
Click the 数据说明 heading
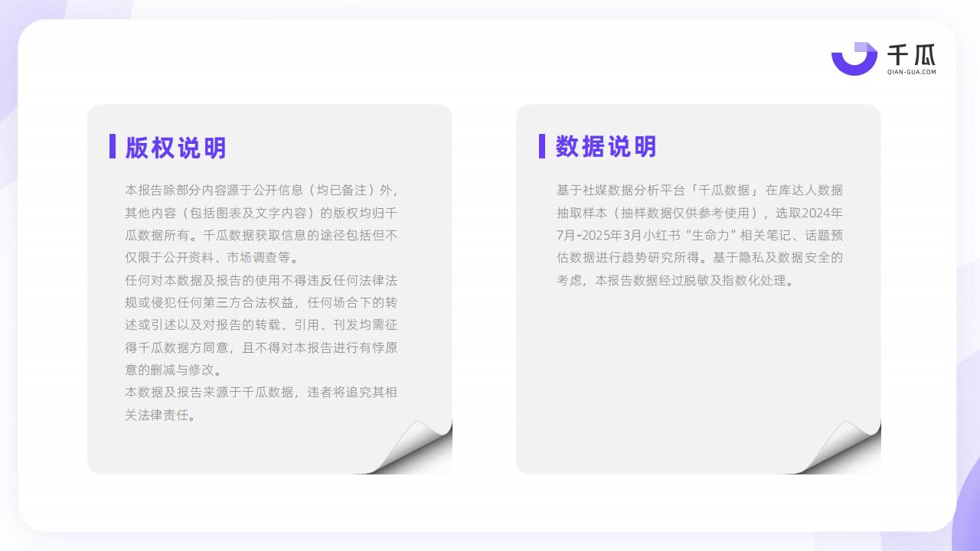coord(606,146)
